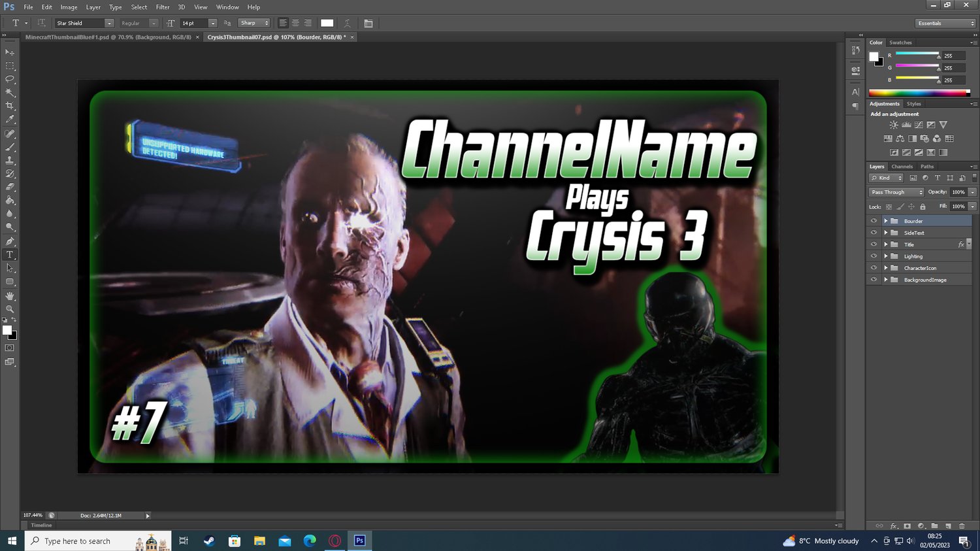
Task: Select the Move tool
Action: pos(10,52)
